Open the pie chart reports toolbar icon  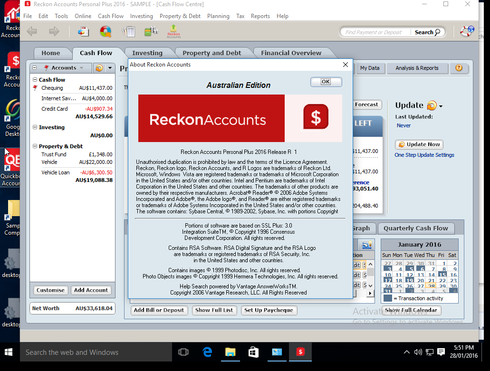(x=106, y=32)
